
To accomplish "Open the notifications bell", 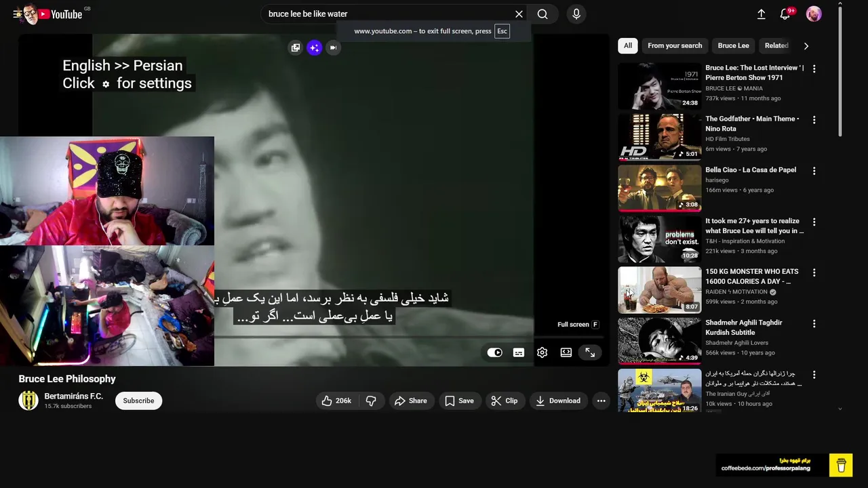I will point(785,14).
